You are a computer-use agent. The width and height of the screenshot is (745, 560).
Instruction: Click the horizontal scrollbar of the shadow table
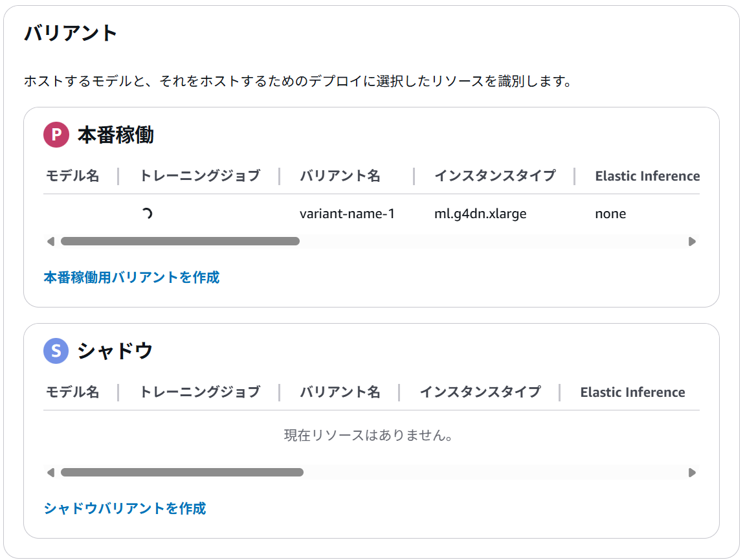click(182, 472)
